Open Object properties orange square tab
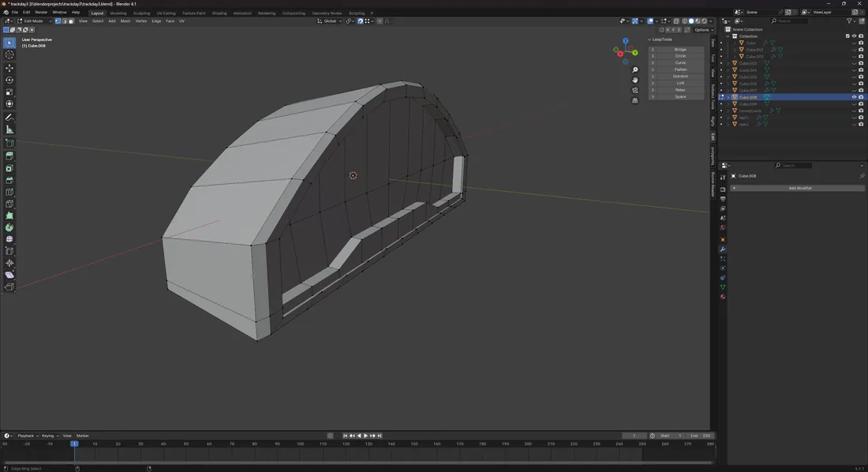This screenshot has height=472, width=868. coord(722,240)
